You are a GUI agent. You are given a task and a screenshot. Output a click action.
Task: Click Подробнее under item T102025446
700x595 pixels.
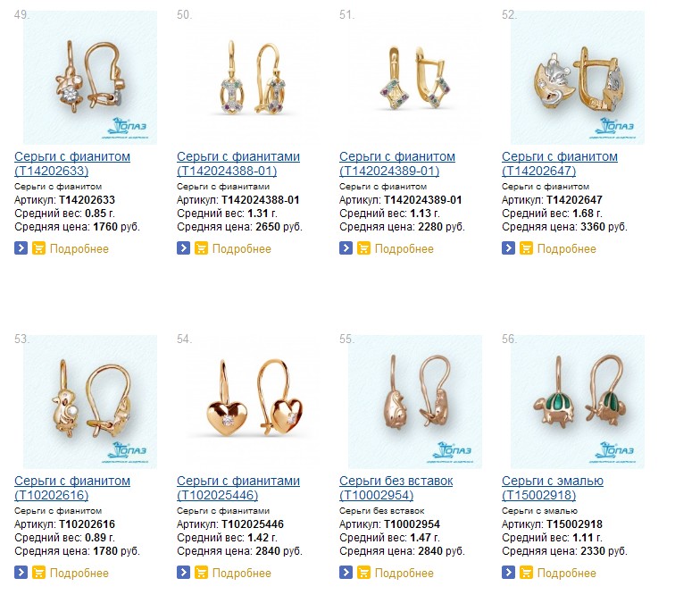pyautogui.click(x=241, y=574)
